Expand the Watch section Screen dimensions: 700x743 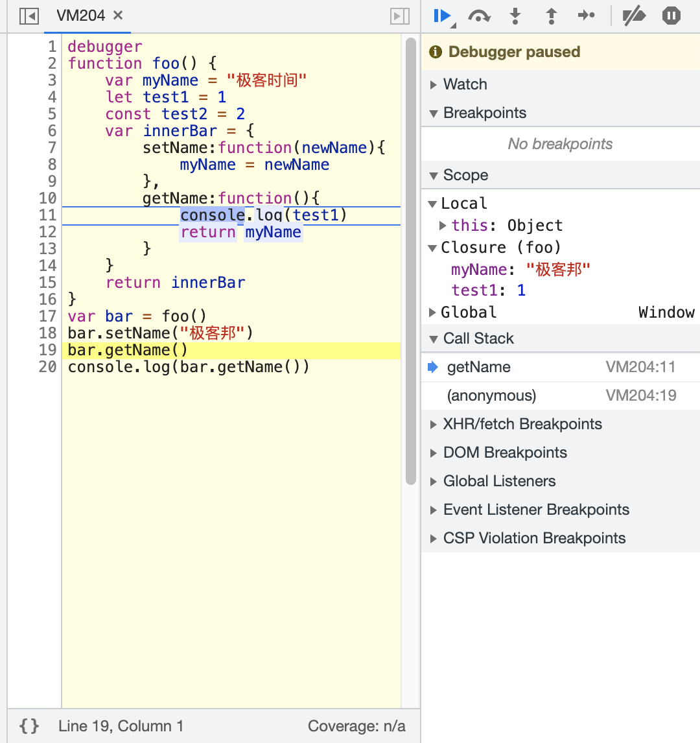point(465,84)
